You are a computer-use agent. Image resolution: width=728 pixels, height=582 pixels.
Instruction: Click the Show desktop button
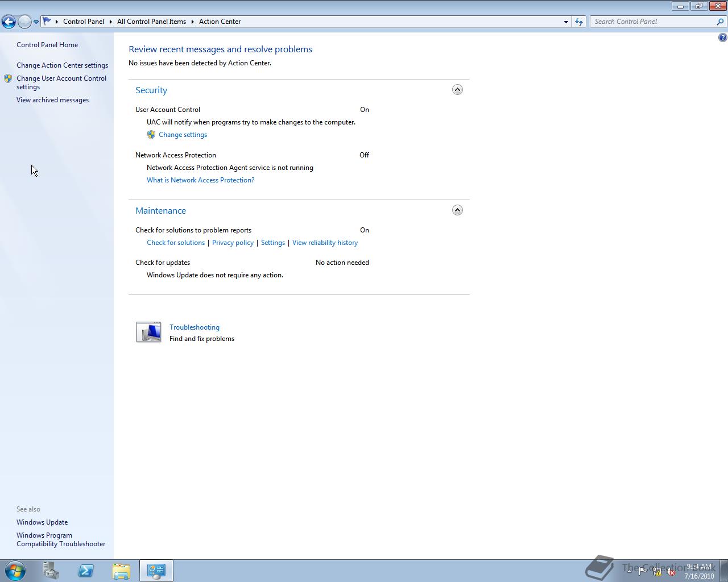tap(723, 571)
